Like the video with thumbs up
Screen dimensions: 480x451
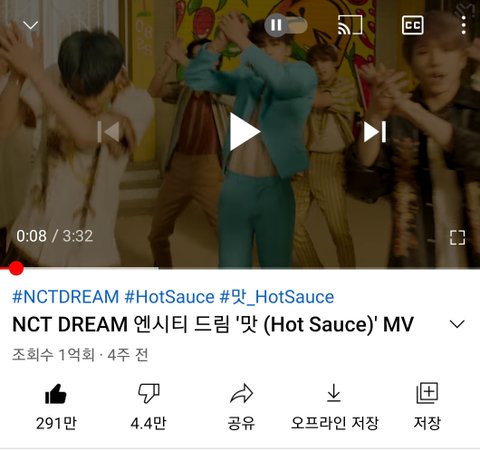pyautogui.click(x=56, y=407)
